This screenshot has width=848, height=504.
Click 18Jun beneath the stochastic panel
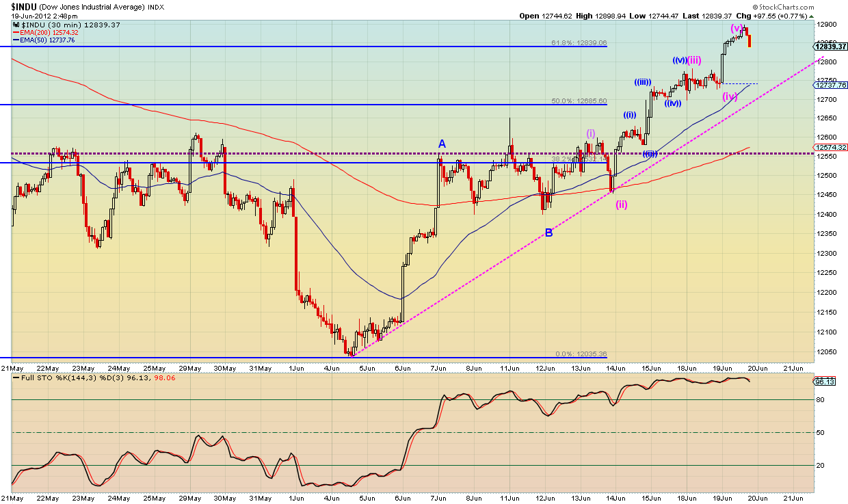(687, 499)
